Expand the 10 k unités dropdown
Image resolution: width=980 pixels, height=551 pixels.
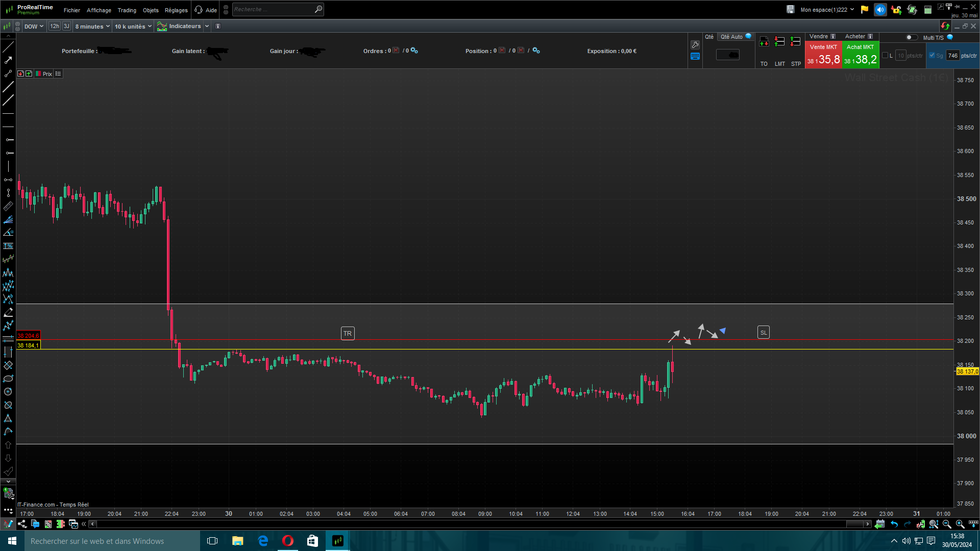(133, 27)
